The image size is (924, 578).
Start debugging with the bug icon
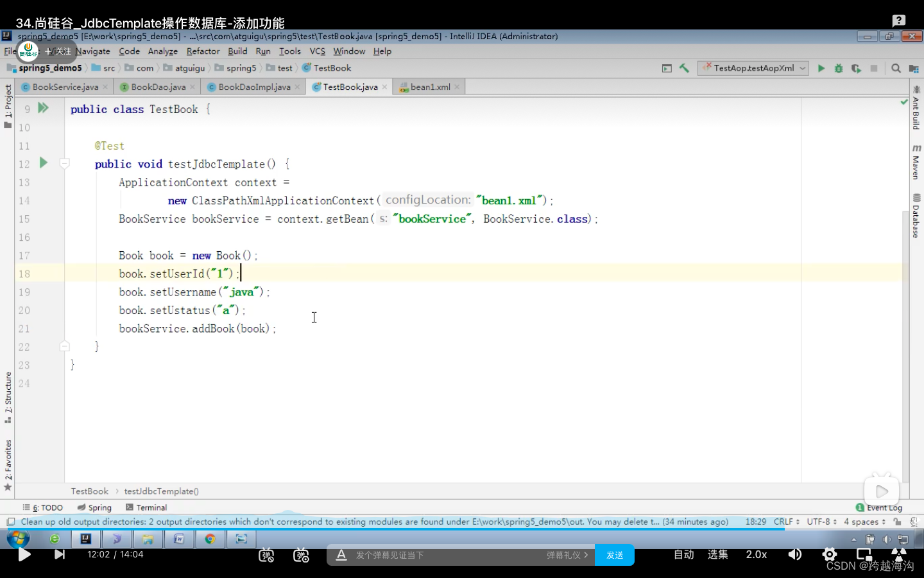point(838,68)
